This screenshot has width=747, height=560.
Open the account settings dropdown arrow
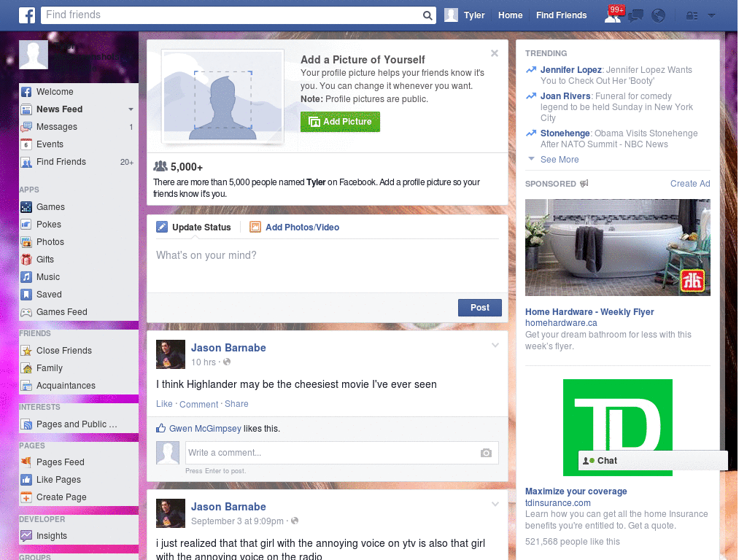(711, 15)
